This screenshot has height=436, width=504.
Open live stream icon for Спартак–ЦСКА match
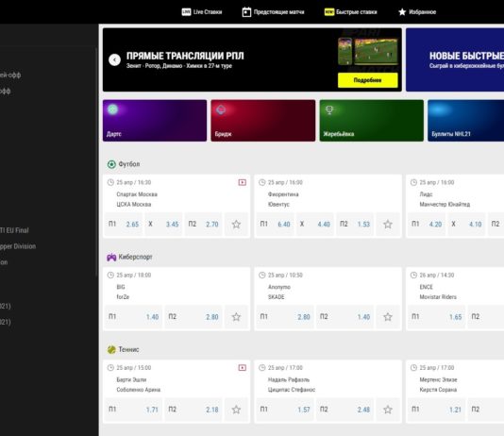point(242,182)
